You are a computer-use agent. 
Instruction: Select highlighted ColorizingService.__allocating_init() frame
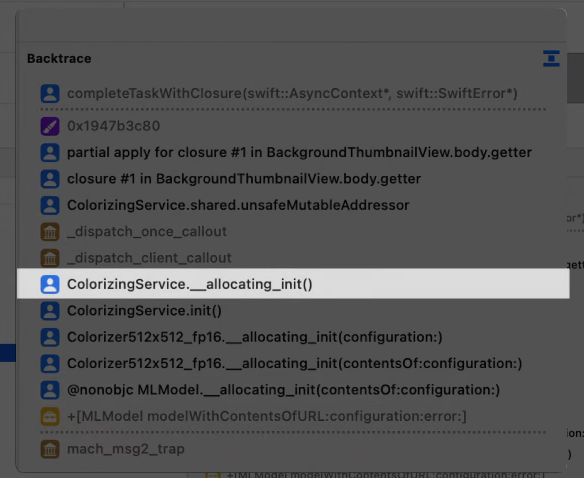pyautogui.click(x=293, y=284)
